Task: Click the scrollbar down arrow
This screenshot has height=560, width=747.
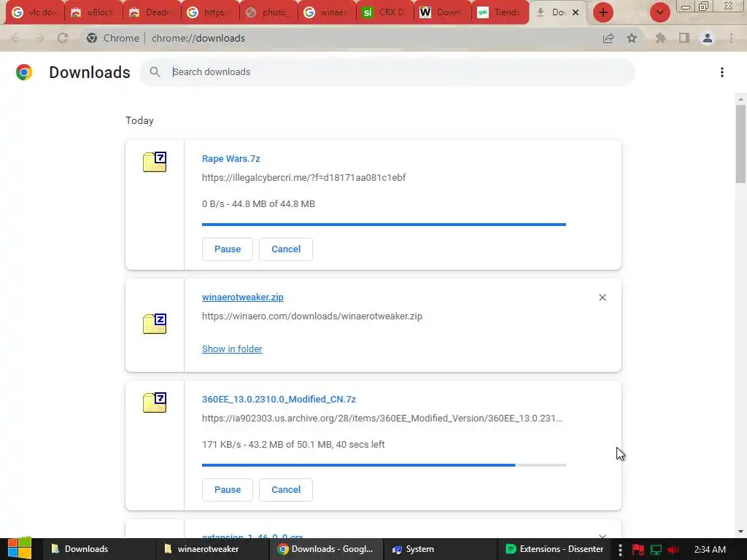Action: [x=740, y=532]
